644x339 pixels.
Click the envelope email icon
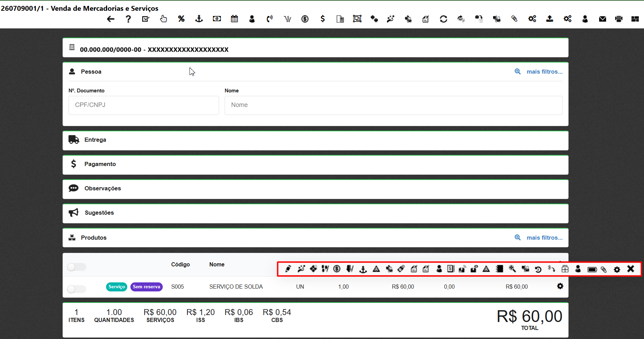pos(603,19)
